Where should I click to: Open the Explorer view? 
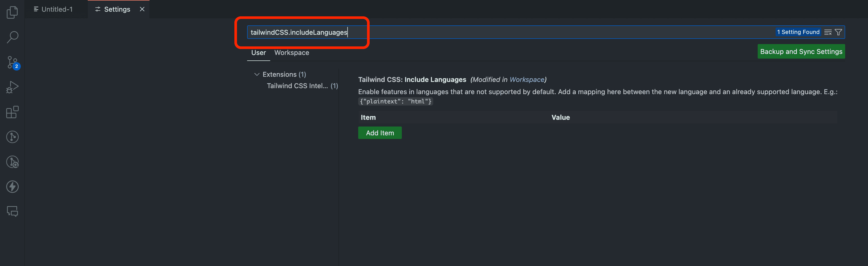12,12
